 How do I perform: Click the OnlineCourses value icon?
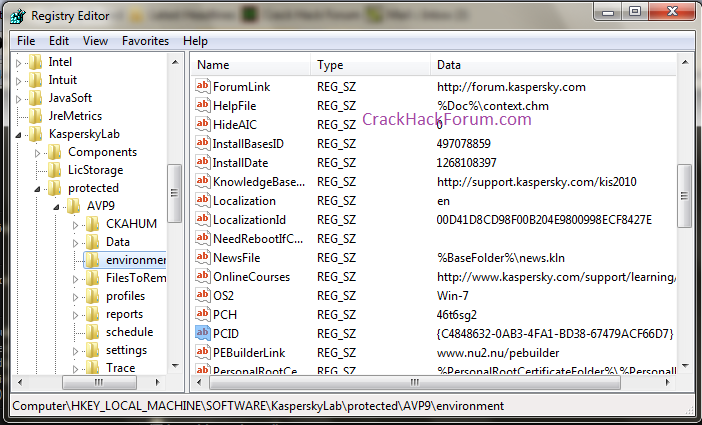(x=203, y=276)
